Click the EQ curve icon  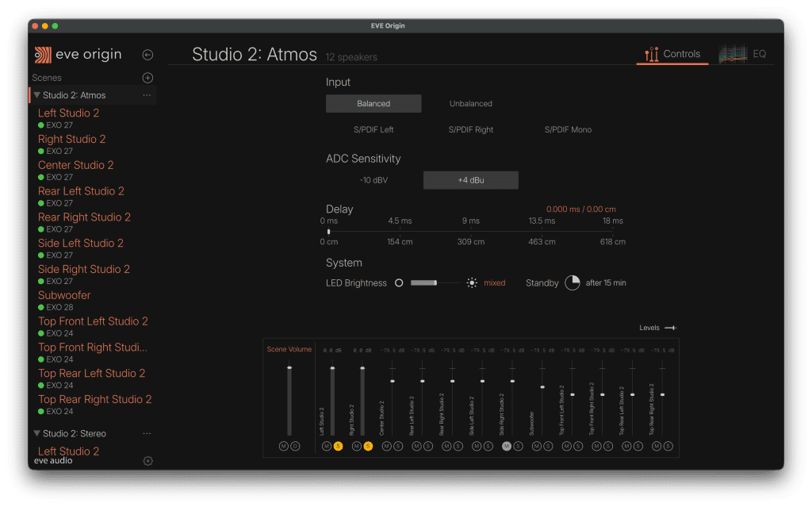pyautogui.click(x=733, y=54)
